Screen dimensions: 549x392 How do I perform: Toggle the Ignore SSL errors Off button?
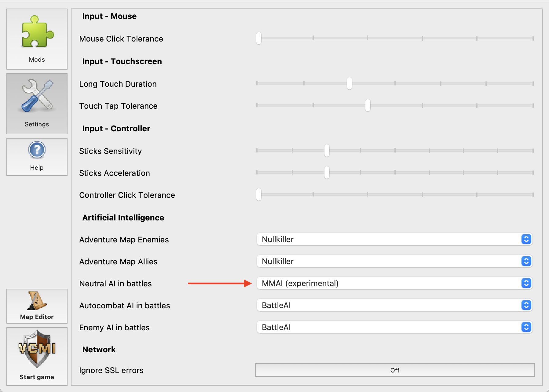pos(395,370)
